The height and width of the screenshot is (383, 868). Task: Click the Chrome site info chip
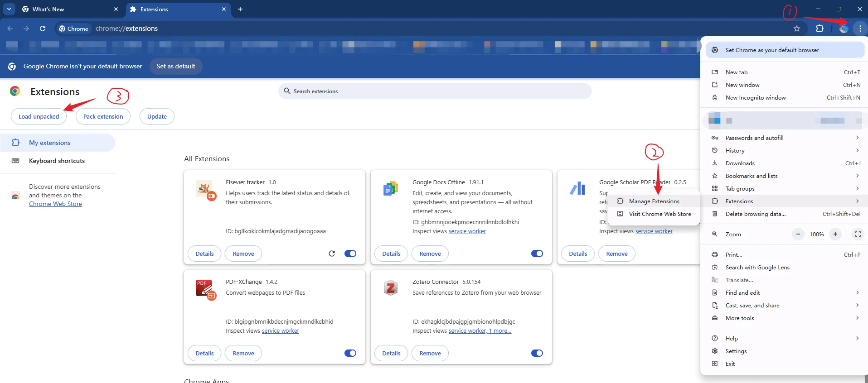tap(73, 29)
